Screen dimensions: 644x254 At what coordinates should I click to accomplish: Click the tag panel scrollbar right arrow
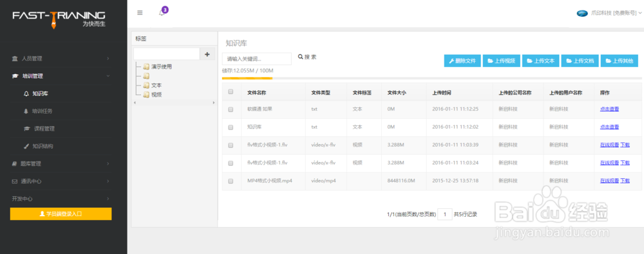pyautogui.click(x=214, y=102)
